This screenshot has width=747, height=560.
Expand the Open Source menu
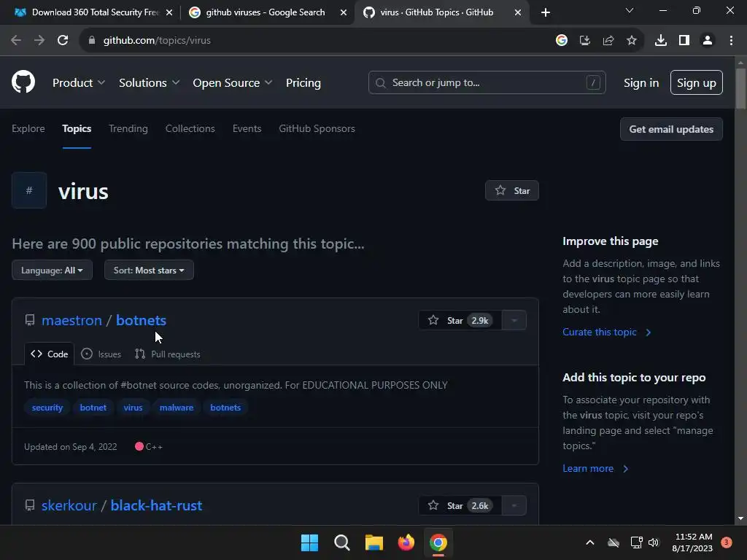[233, 83]
